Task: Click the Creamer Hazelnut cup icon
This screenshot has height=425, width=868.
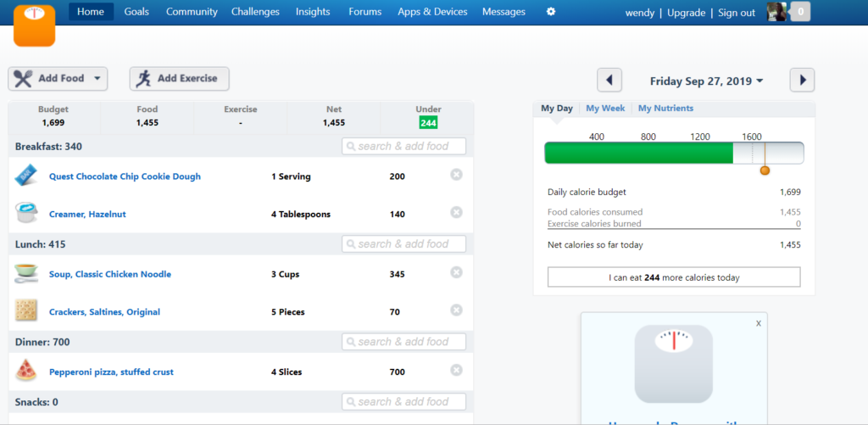Action: point(26,213)
